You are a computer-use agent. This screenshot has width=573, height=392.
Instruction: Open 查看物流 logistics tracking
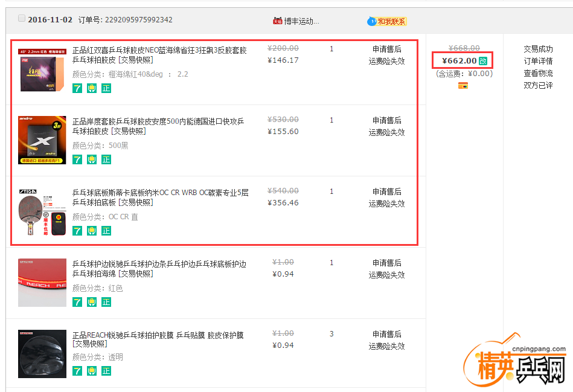[x=538, y=73]
